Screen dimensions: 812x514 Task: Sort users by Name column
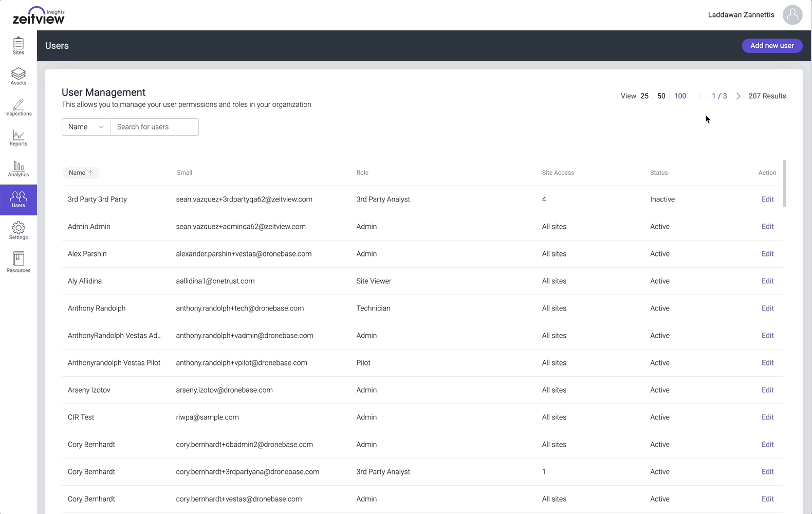[x=81, y=173]
